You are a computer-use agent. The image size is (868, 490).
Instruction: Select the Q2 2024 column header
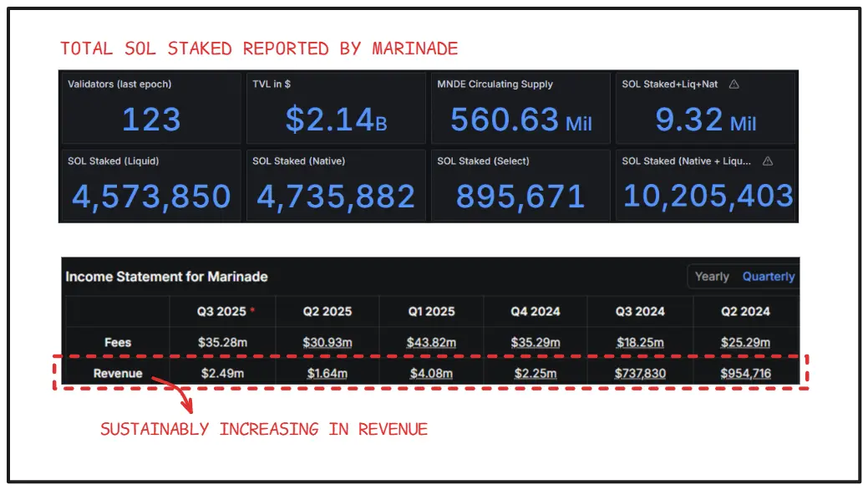pyautogui.click(x=745, y=312)
